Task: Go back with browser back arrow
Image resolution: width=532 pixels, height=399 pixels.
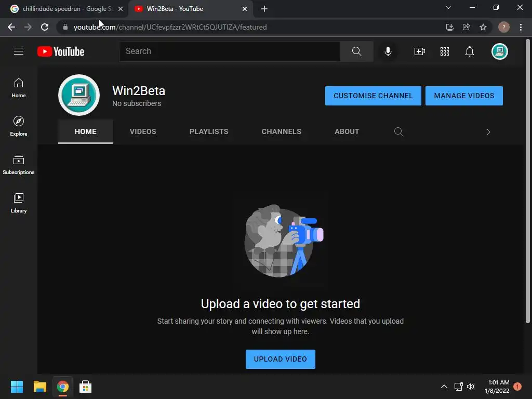Action: 11,27
